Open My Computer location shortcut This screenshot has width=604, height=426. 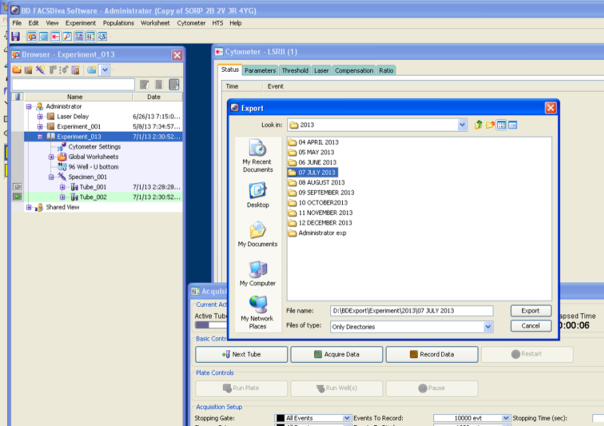point(257,273)
